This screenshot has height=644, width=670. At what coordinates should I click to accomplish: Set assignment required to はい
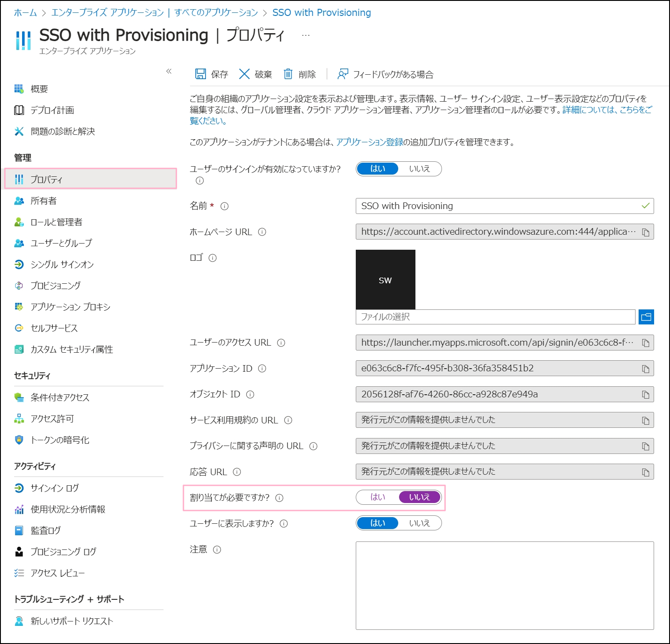click(378, 497)
